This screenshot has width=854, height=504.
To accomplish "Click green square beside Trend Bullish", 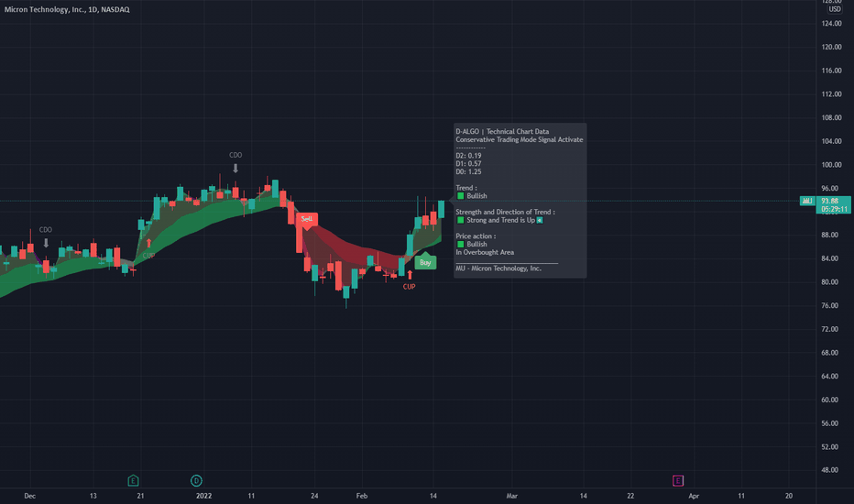I will [x=460, y=196].
